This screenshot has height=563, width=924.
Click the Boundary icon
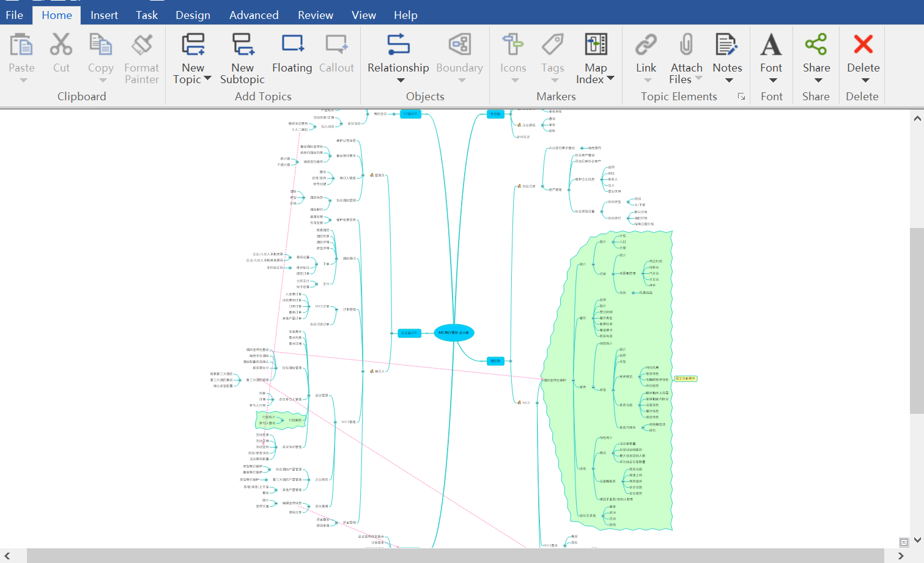[460, 45]
